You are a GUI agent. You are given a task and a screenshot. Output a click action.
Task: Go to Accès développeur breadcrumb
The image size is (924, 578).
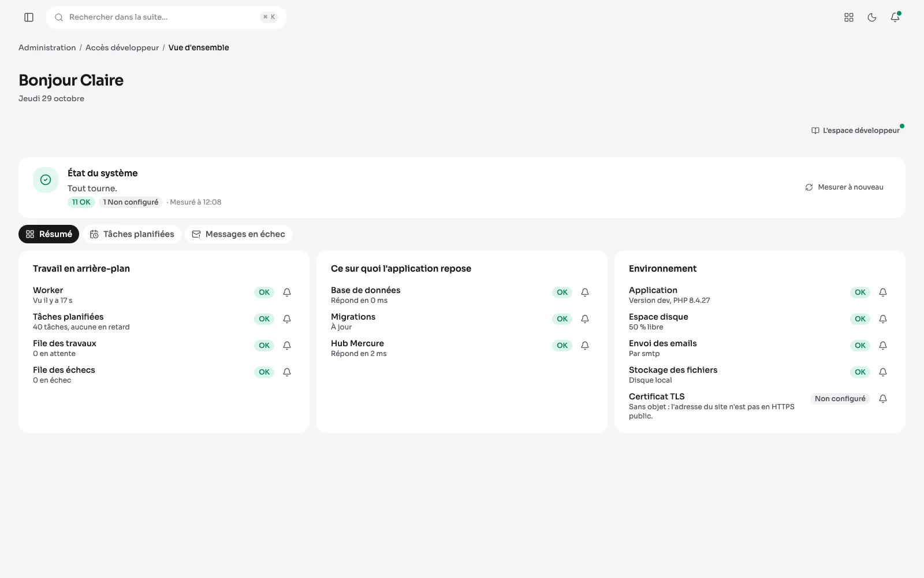click(x=122, y=47)
